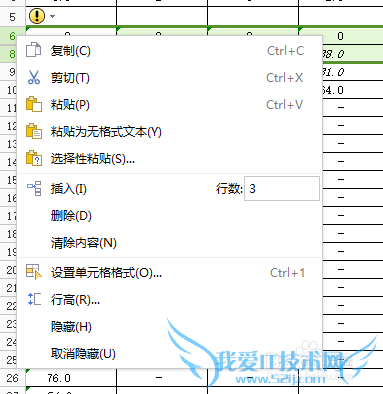The width and height of the screenshot is (383, 394).
Task: Choose 删除(D) to delete rows
Action: (170, 216)
